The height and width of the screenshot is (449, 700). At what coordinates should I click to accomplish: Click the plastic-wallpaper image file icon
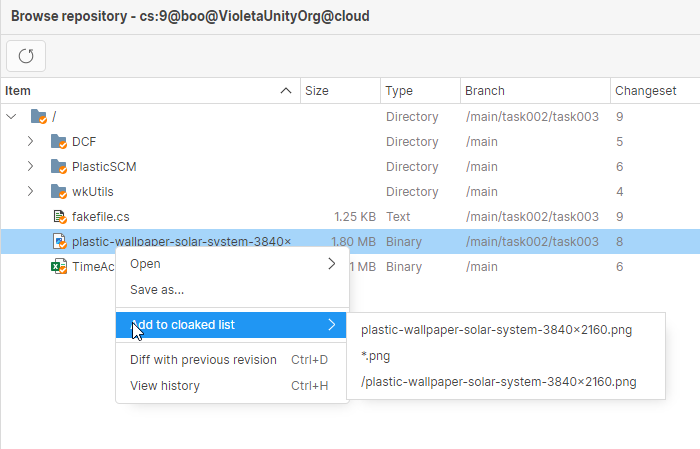59,242
